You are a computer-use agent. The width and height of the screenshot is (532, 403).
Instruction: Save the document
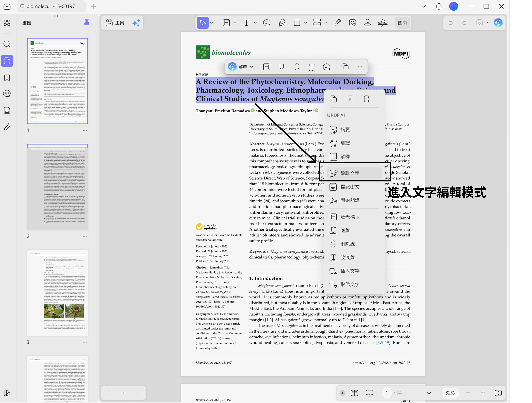point(479,23)
